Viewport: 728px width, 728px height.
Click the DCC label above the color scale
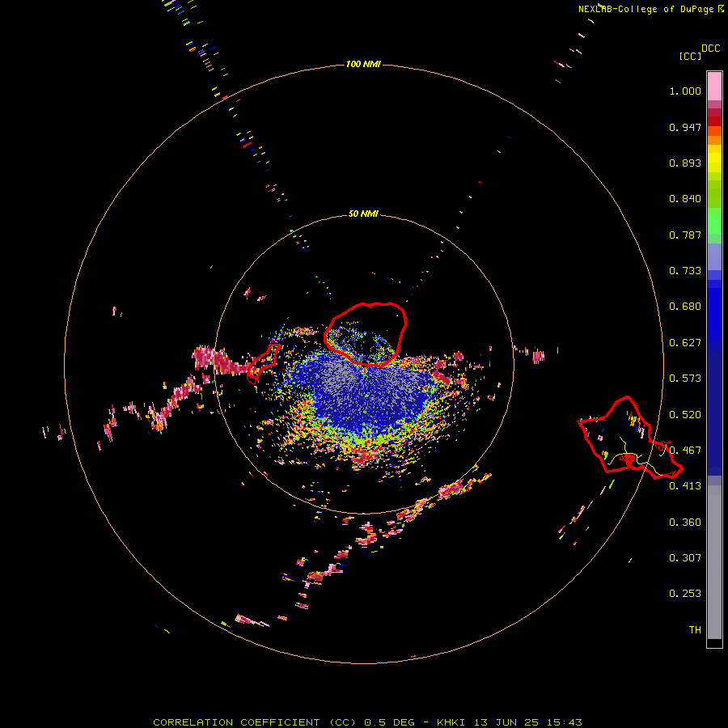[711, 49]
